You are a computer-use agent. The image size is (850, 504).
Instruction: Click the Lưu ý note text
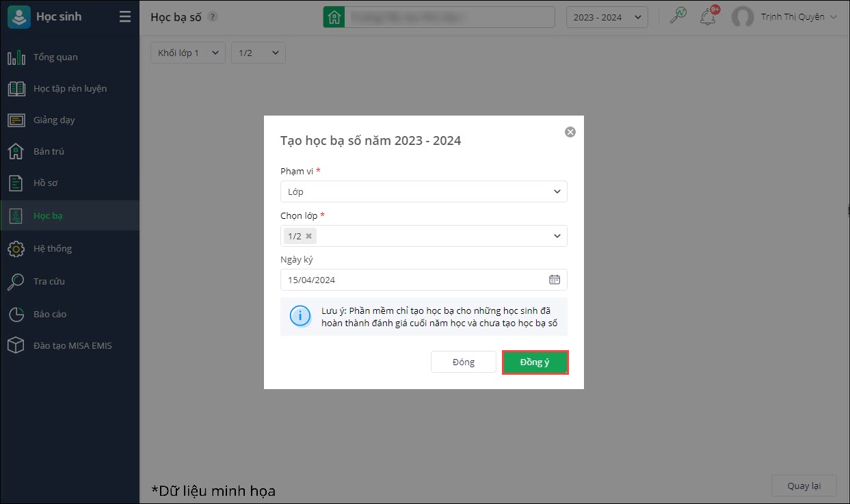[x=440, y=317]
